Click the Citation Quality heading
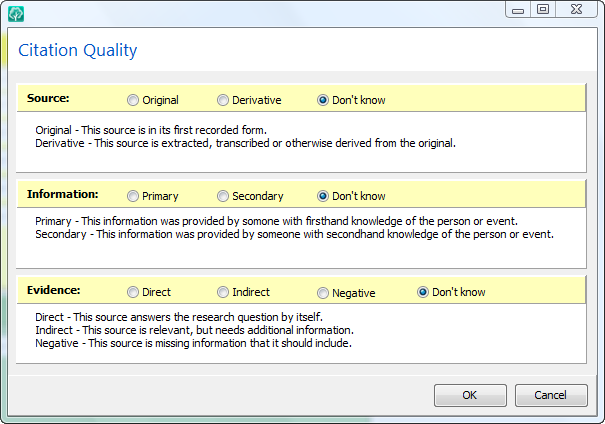605x424 pixels. click(x=78, y=51)
